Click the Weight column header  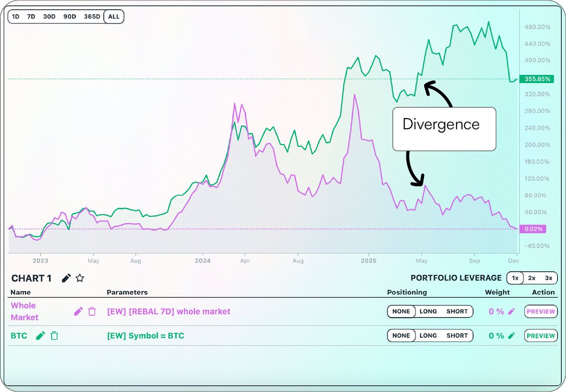(497, 292)
